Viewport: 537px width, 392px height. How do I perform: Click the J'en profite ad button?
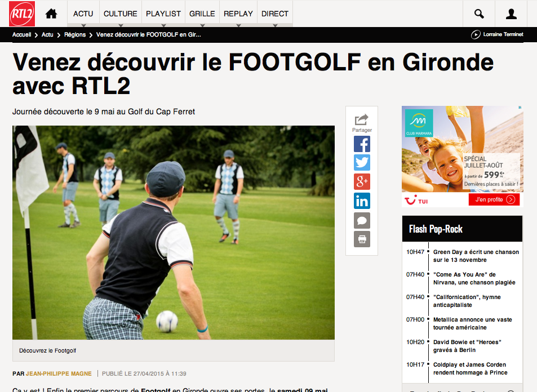pos(494,199)
